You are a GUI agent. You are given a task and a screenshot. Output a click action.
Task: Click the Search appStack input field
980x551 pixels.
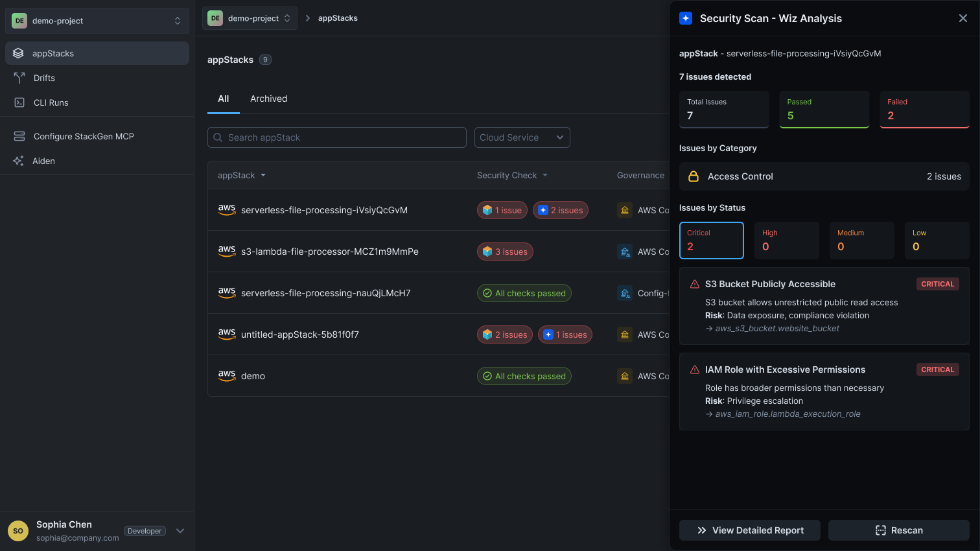[337, 137]
